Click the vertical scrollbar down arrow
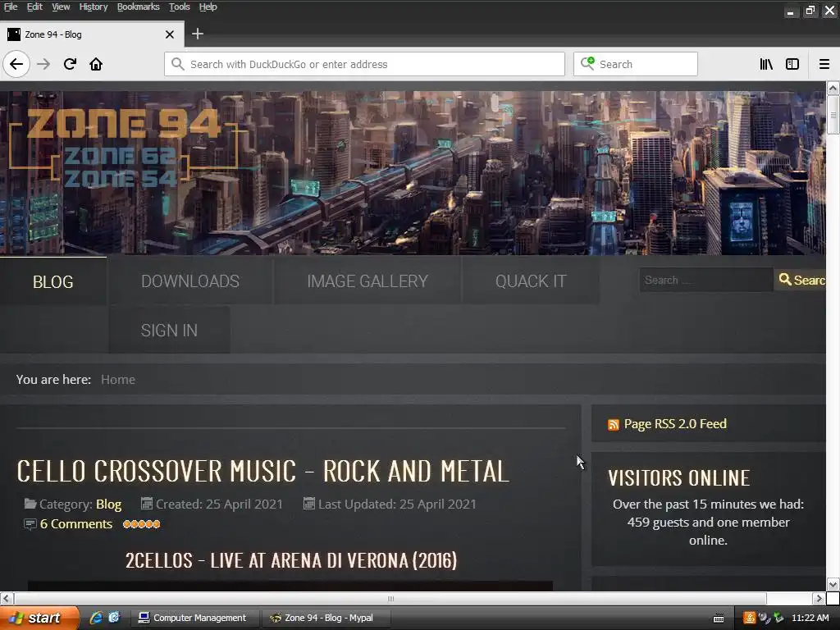 coord(833,584)
